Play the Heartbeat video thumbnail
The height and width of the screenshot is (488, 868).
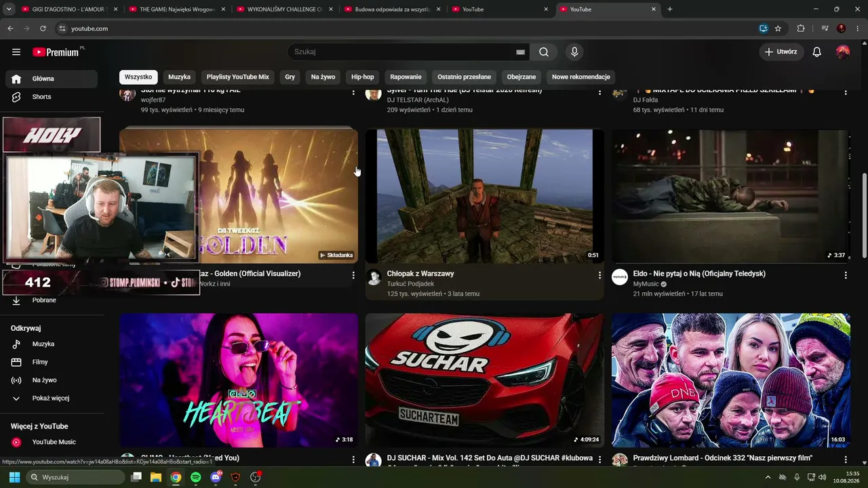[239, 380]
